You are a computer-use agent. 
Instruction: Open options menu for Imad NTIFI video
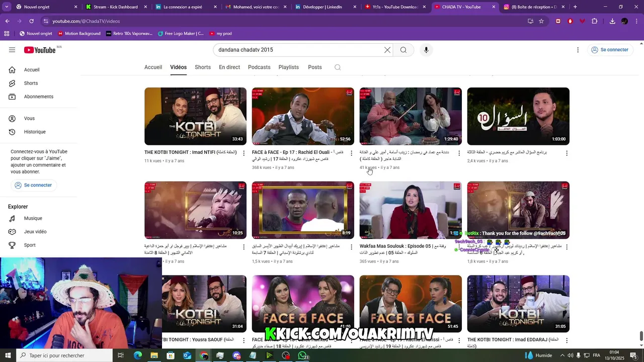[x=244, y=153]
